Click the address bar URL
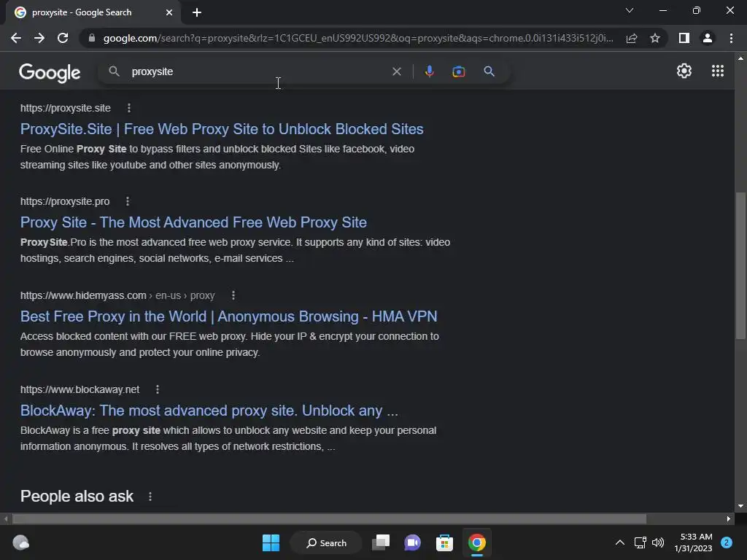The width and height of the screenshot is (747, 560). tap(358, 38)
